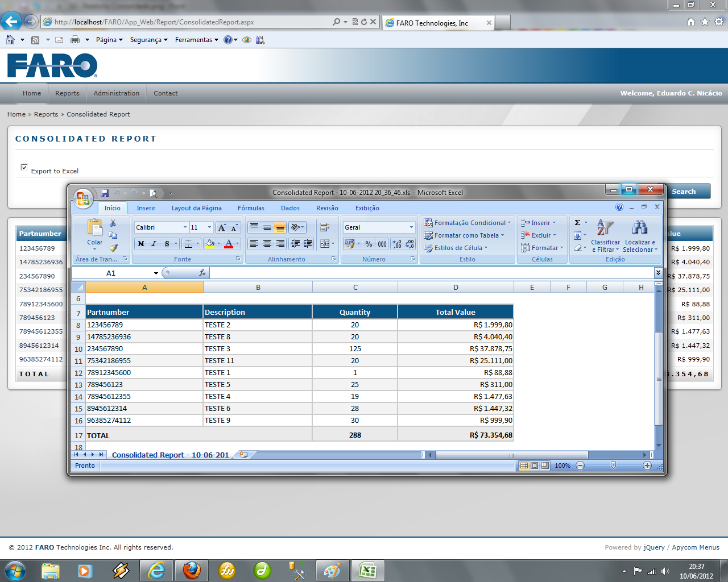Open the font size 11 dropdown
The width and height of the screenshot is (728, 582).
tap(209, 227)
